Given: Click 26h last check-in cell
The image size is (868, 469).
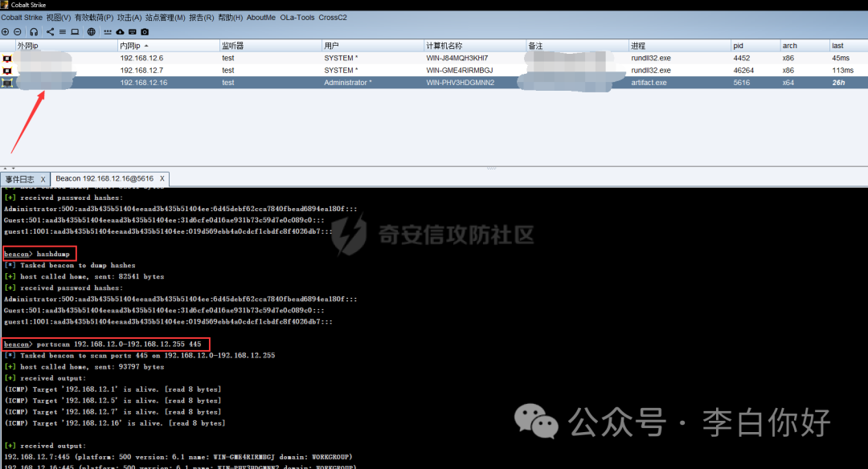Looking at the screenshot, I should tap(838, 83).
